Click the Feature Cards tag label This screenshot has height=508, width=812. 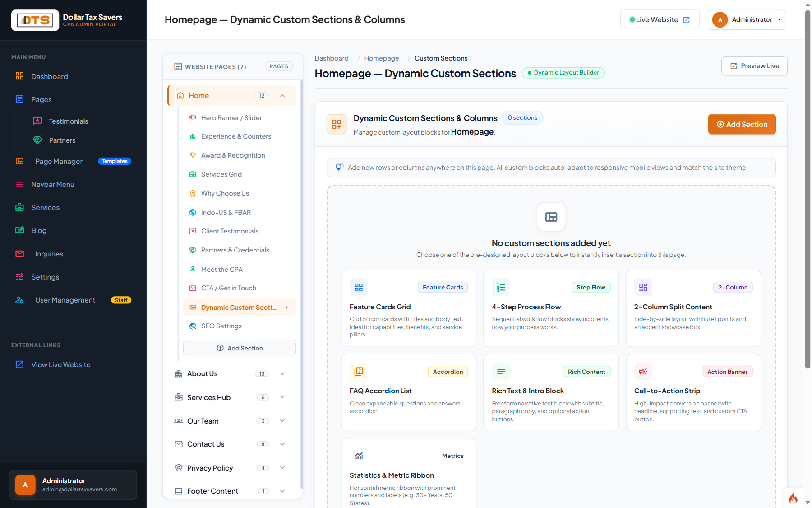(443, 288)
